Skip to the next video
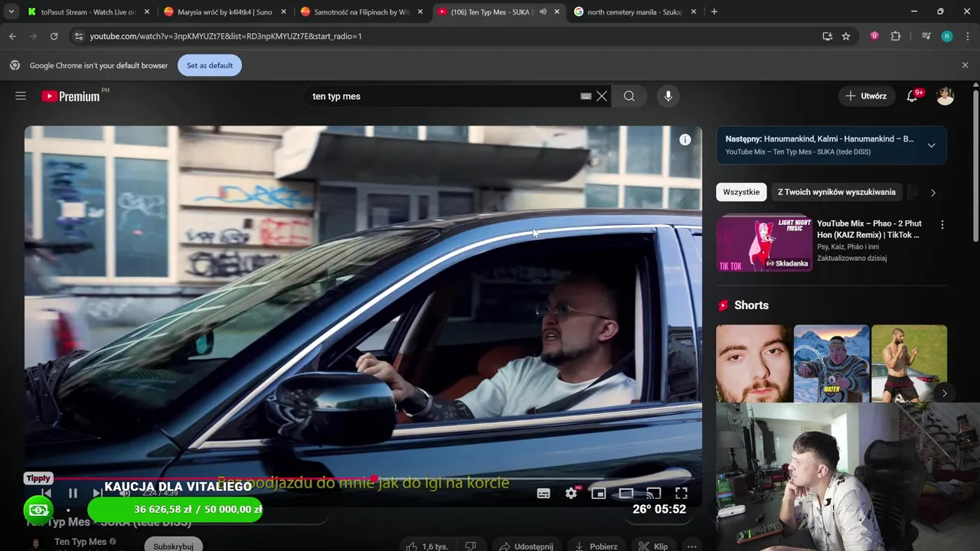 point(97,494)
